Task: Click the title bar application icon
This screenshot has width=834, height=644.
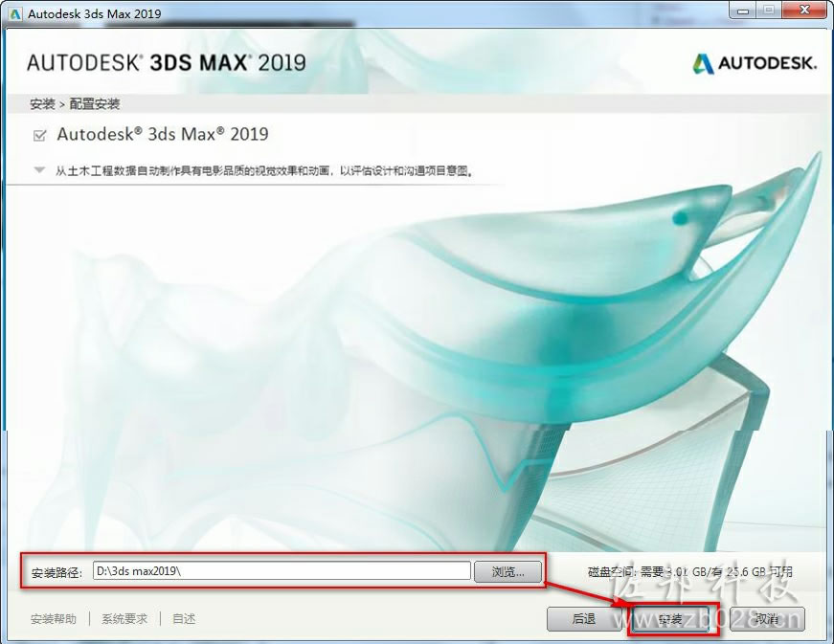Action: (x=15, y=13)
